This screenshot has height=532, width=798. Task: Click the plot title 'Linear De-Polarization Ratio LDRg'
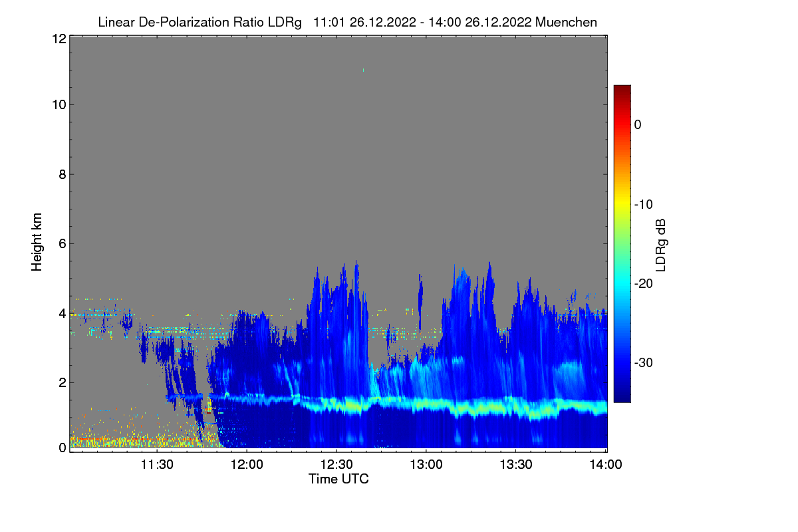tap(199, 23)
